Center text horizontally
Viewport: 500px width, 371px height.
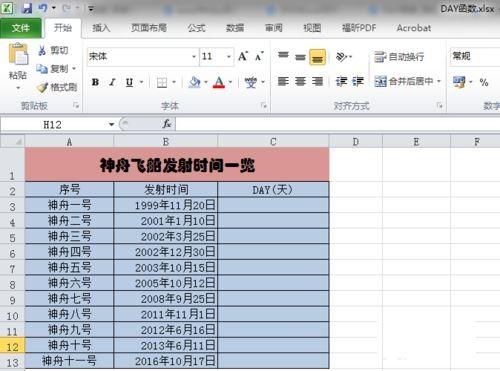click(300, 81)
